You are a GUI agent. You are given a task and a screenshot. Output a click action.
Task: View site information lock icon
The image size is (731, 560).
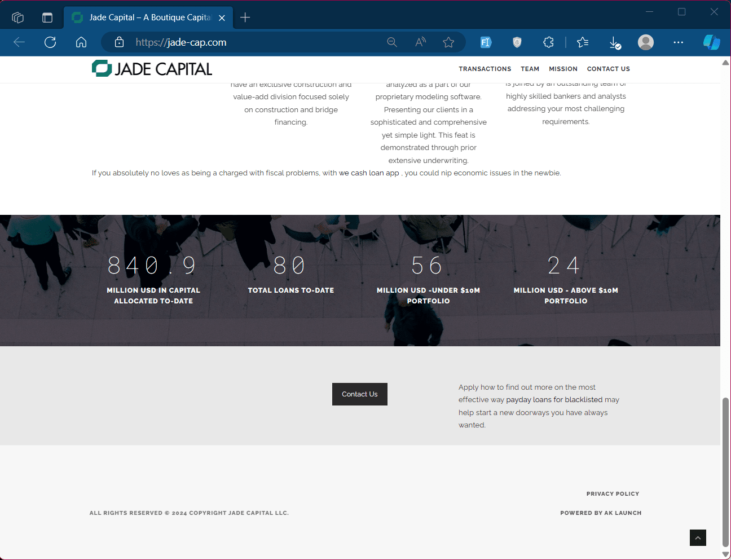(x=119, y=42)
